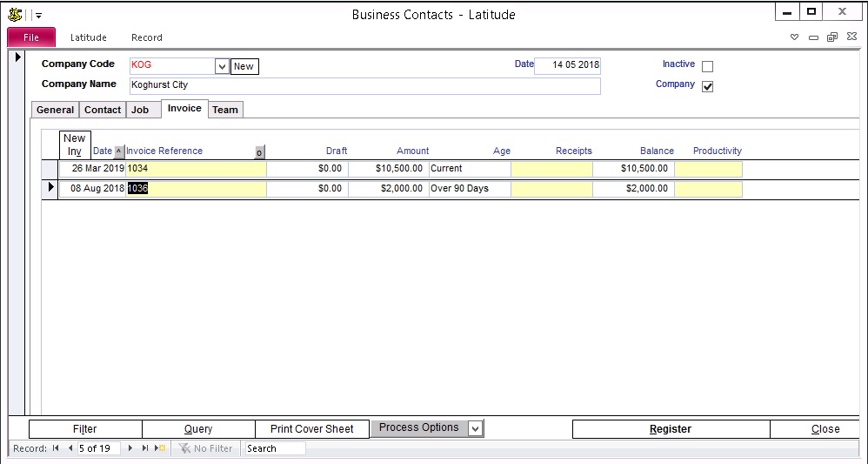Screen dimensions: 868x464
Task: Toggle Date sort order button
Action: tap(119, 151)
